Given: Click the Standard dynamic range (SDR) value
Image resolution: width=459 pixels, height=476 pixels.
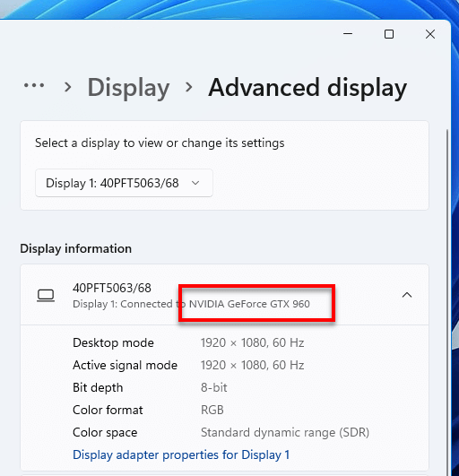Looking at the screenshot, I should click(x=285, y=432).
